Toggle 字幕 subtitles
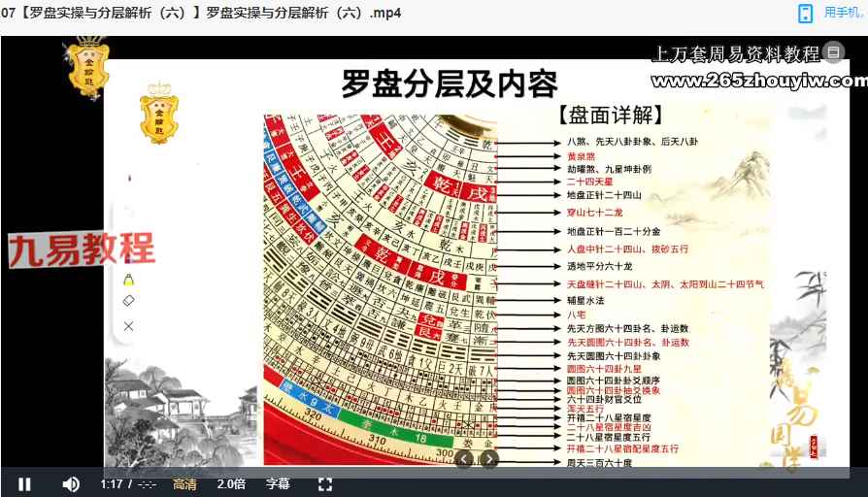This screenshot has width=868, height=497. point(278,483)
